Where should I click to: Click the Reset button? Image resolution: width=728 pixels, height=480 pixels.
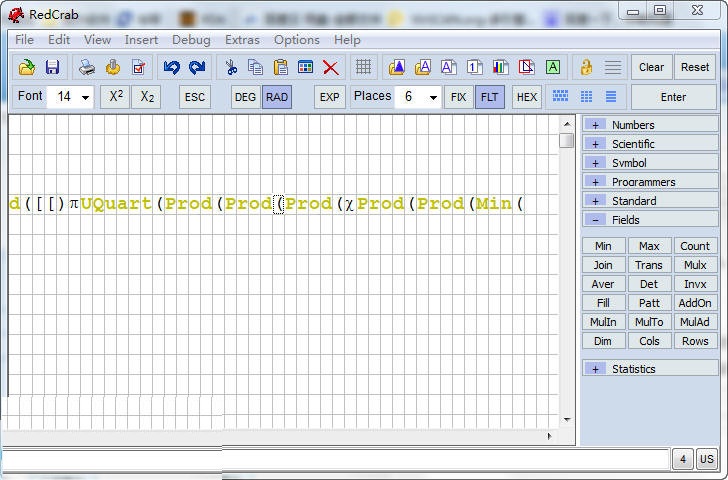click(x=695, y=67)
